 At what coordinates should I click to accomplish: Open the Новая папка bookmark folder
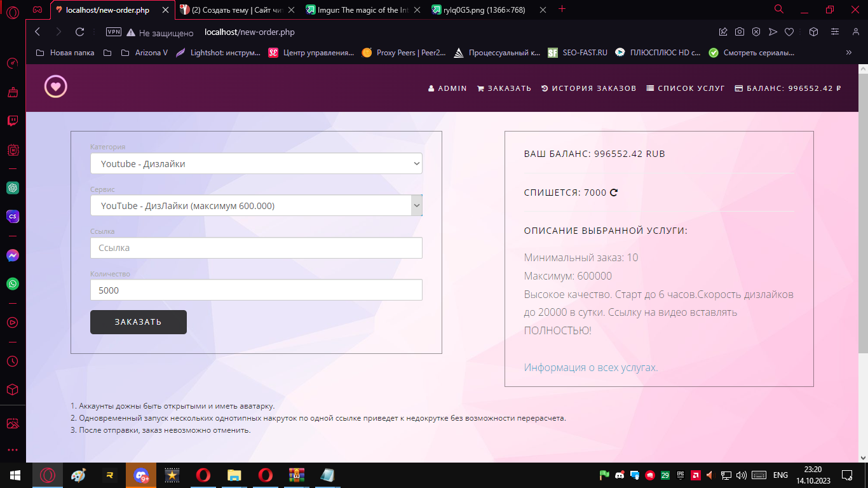coord(65,53)
